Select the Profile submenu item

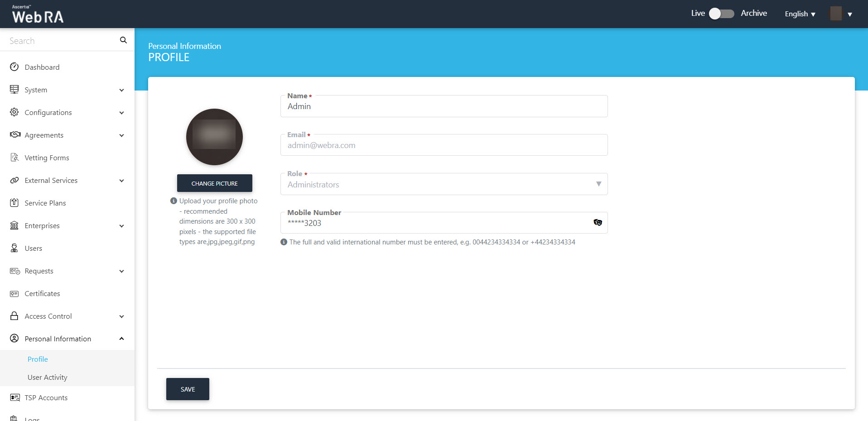tap(38, 359)
